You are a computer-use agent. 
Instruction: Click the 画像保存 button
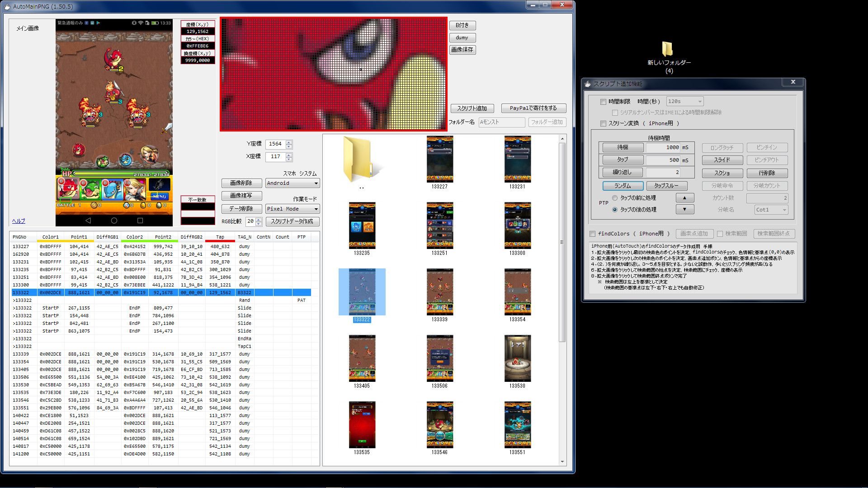(462, 50)
